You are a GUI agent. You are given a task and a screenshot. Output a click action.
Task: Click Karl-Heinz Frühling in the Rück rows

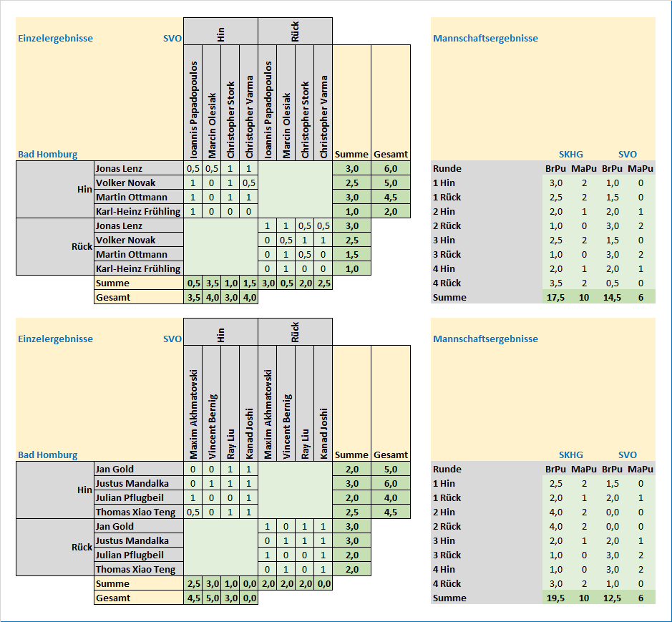point(137,268)
